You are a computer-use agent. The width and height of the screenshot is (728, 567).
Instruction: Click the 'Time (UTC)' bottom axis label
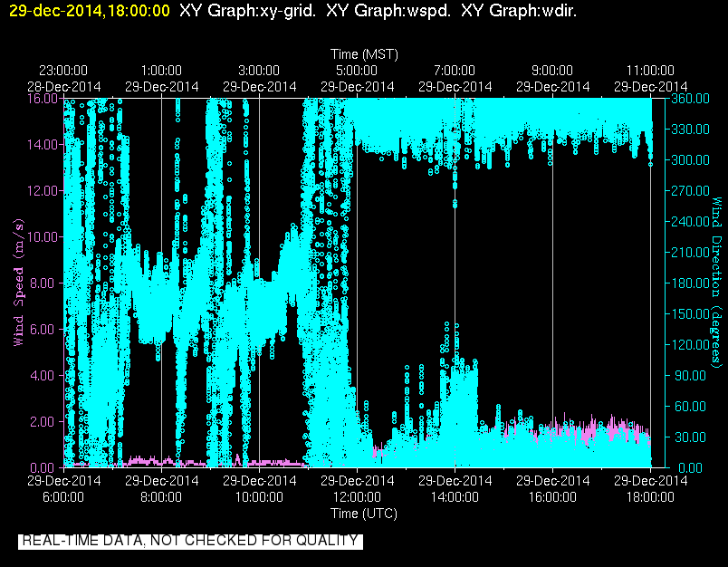tap(364, 514)
